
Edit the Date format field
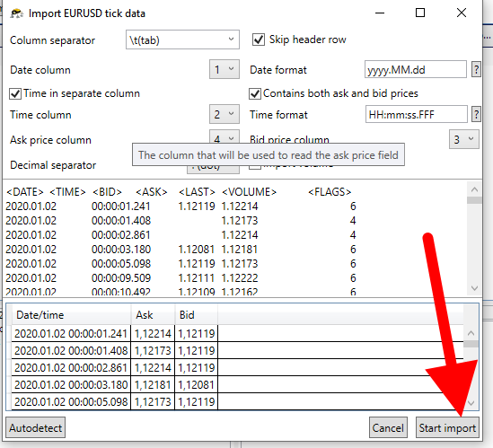click(416, 69)
